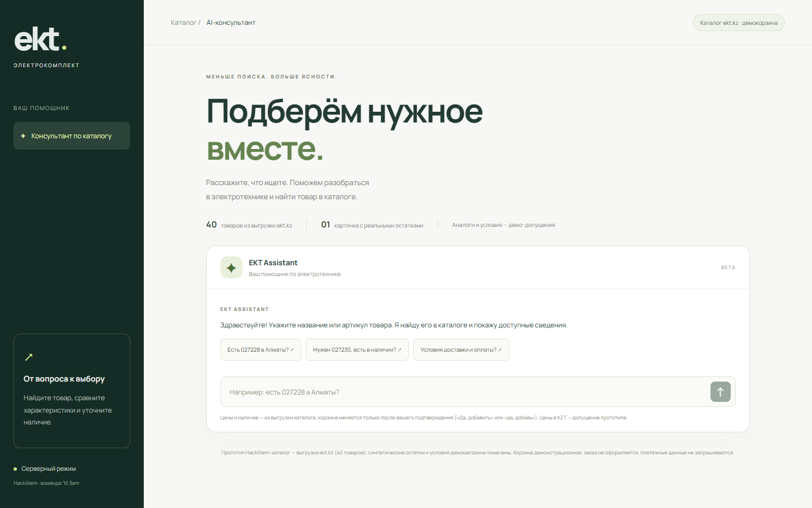Click the EKT Assistant sparkle avatar icon
The image size is (812, 508).
pos(231,268)
